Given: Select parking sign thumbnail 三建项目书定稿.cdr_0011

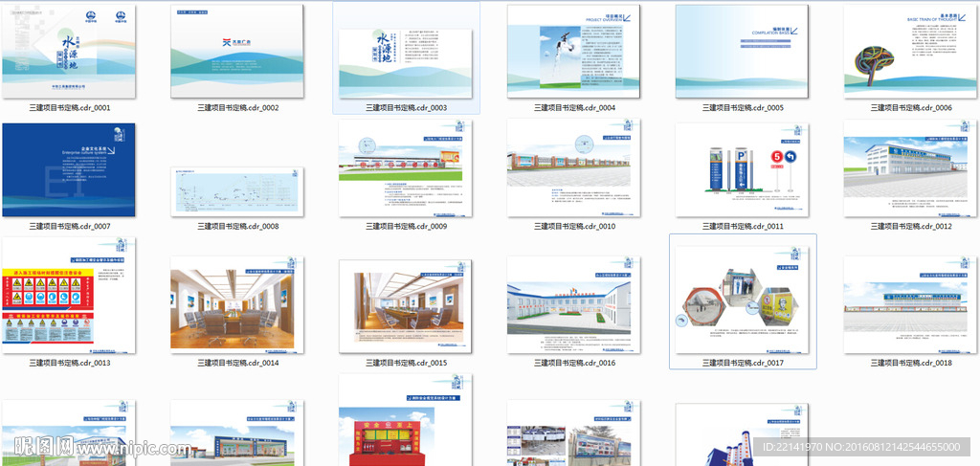Looking at the screenshot, I should tap(742, 169).
